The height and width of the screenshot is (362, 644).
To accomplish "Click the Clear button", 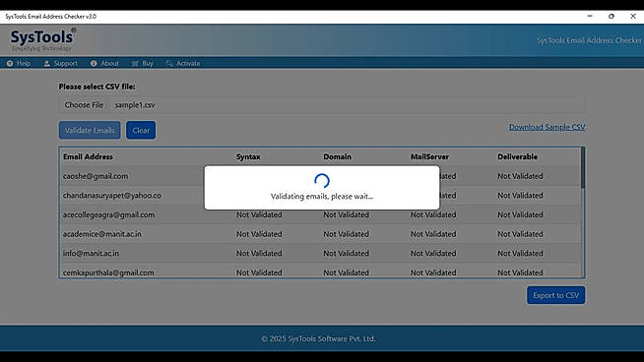I will [141, 130].
